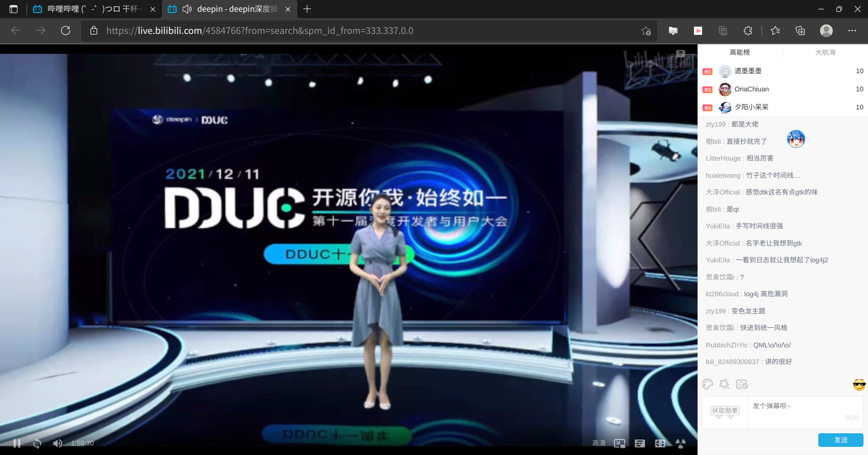
Task: Pause the live stream video
Action: (x=17, y=443)
